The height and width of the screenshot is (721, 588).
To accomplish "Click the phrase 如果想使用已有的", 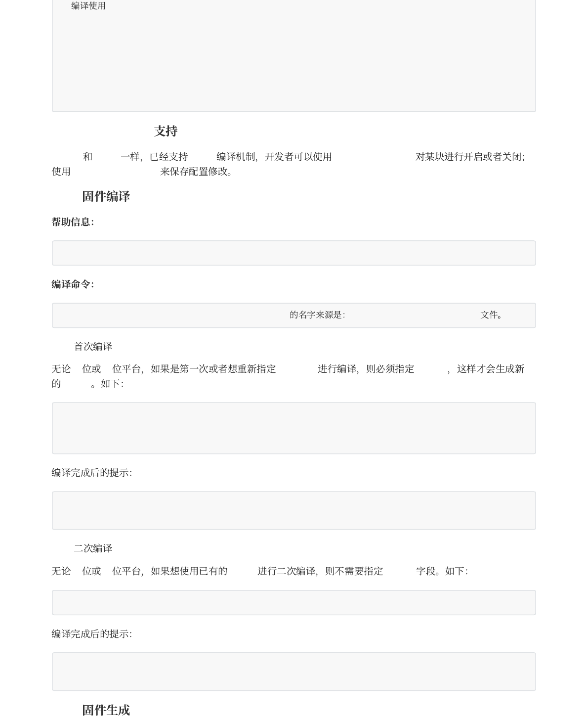I will pos(189,571).
